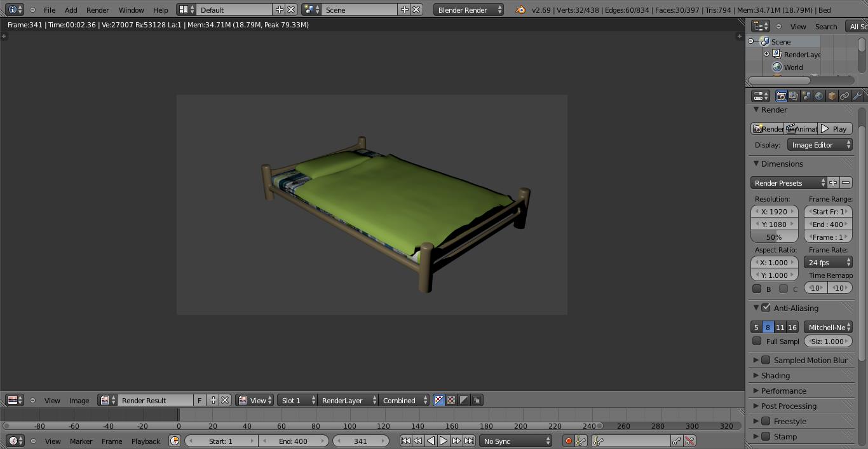This screenshot has height=449, width=868.
Task: Open the Render Presets dropdown
Action: coord(789,183)
